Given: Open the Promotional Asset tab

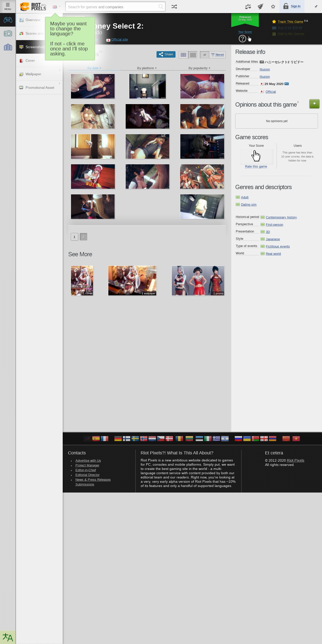Looking at the screenshot, I should [39, 88].
